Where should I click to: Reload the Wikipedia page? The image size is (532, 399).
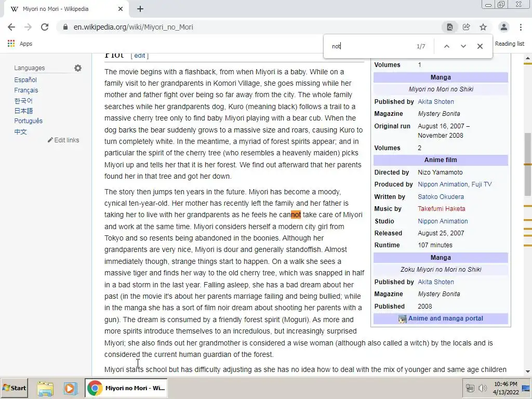45,27
